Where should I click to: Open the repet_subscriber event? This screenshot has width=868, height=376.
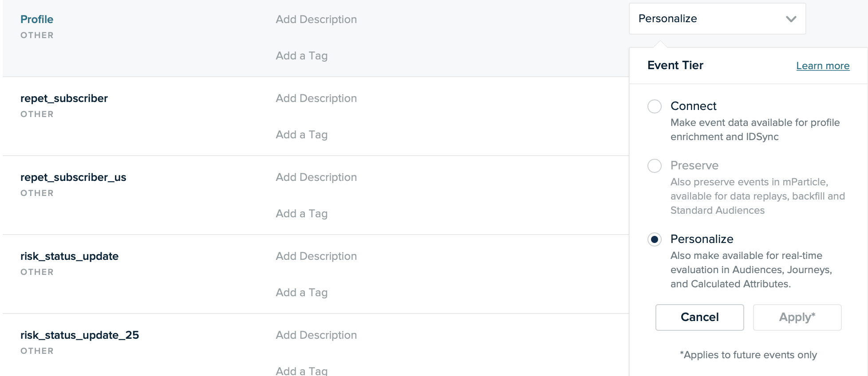[x=64, y=98]
